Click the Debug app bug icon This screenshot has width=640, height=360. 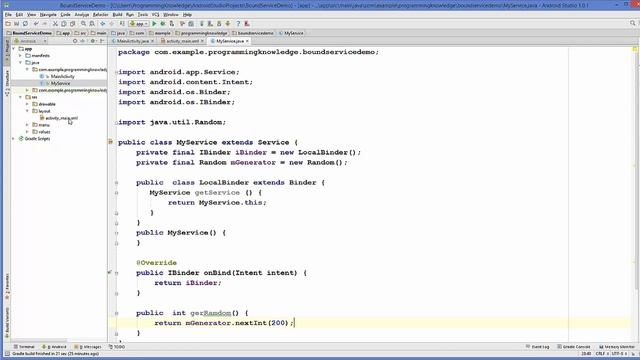163,24
